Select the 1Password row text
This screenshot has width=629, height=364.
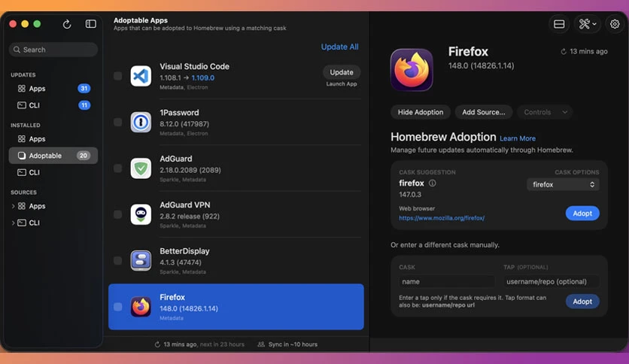(179, 113)
